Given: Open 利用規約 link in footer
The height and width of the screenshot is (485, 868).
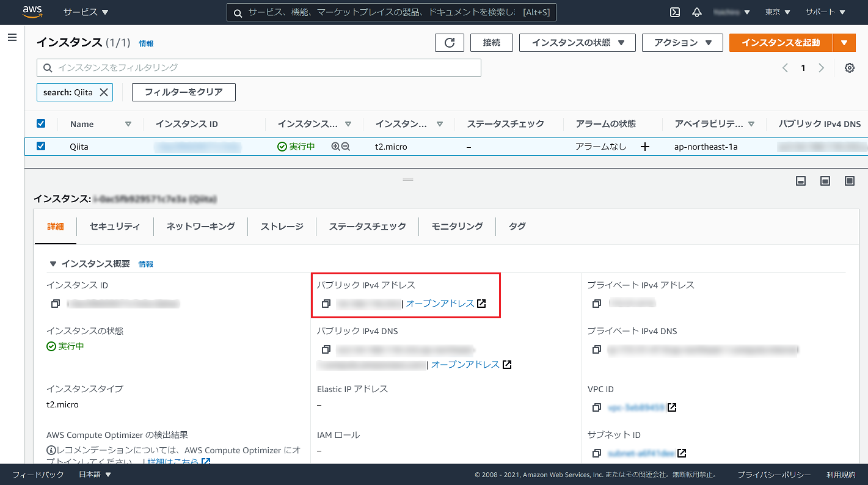Looking at the screenshot, I should point(841,475).
